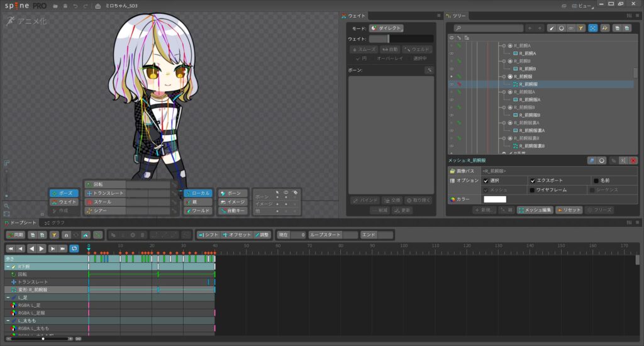Toggle visibility eye of selected mesh R_前腕服

coord(452,84)
